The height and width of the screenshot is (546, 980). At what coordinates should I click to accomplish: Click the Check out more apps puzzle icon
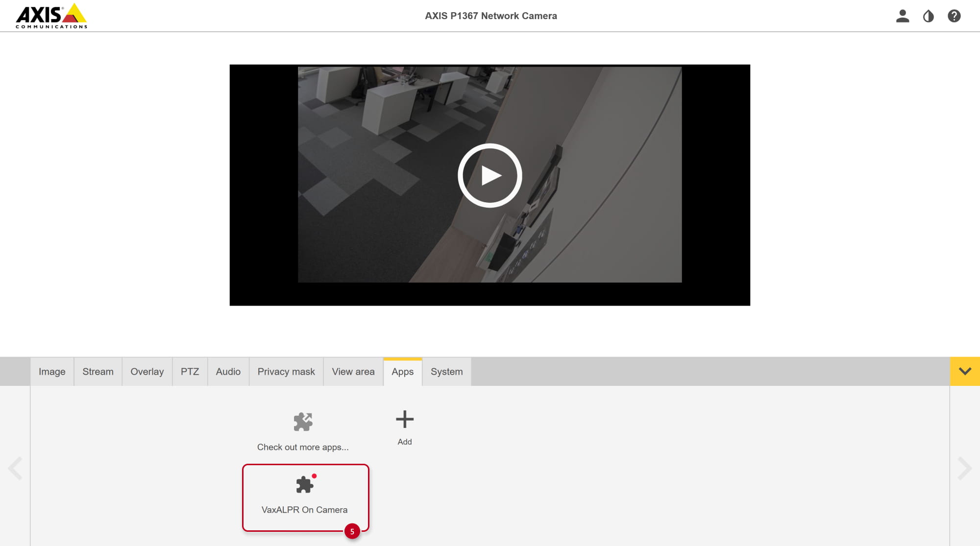[303, 422]
